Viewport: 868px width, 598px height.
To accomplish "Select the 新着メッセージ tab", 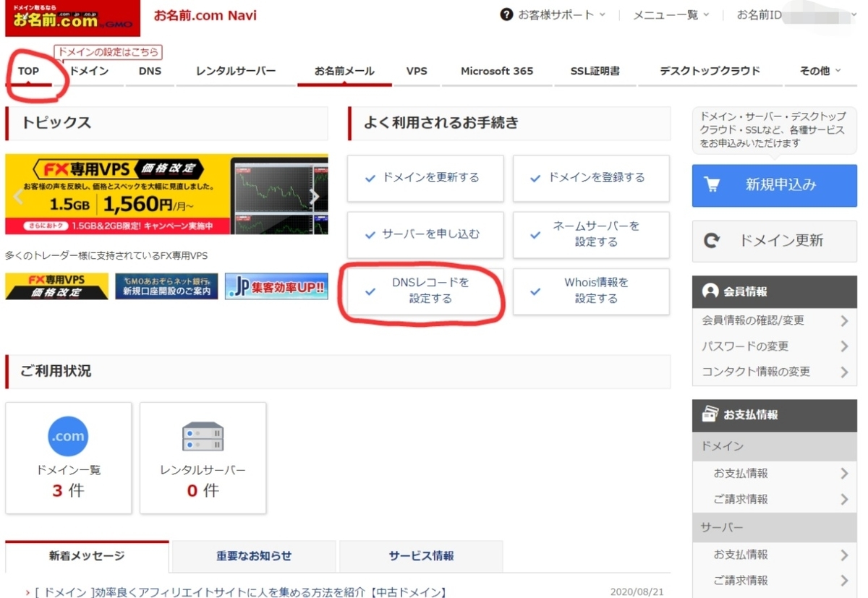I will tap(87, 556).
